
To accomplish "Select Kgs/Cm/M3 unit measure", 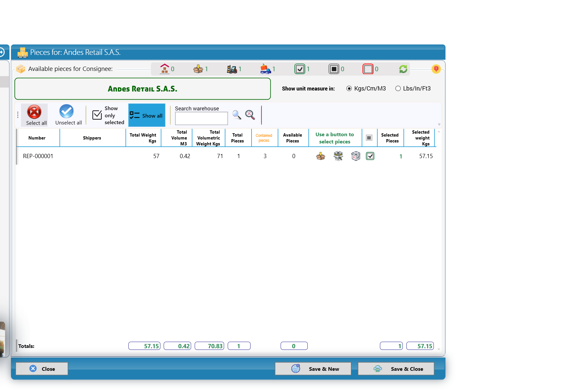I will 366,89.
